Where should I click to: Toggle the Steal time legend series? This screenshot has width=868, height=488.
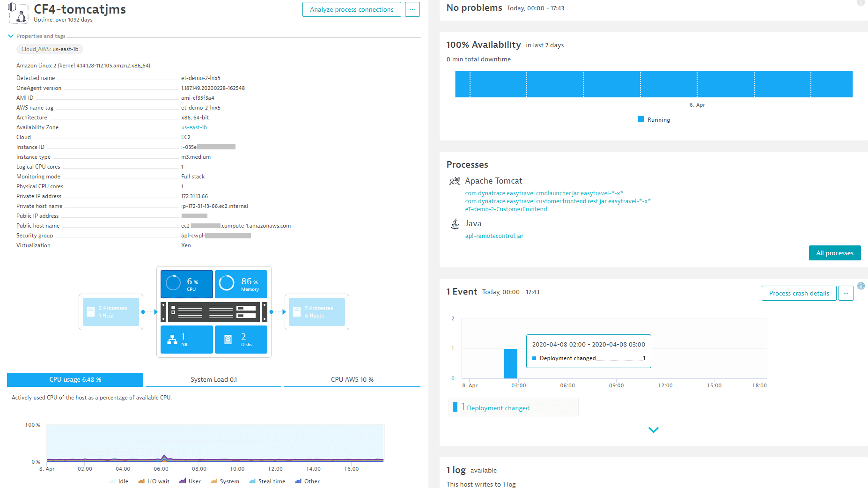point(267,481)
